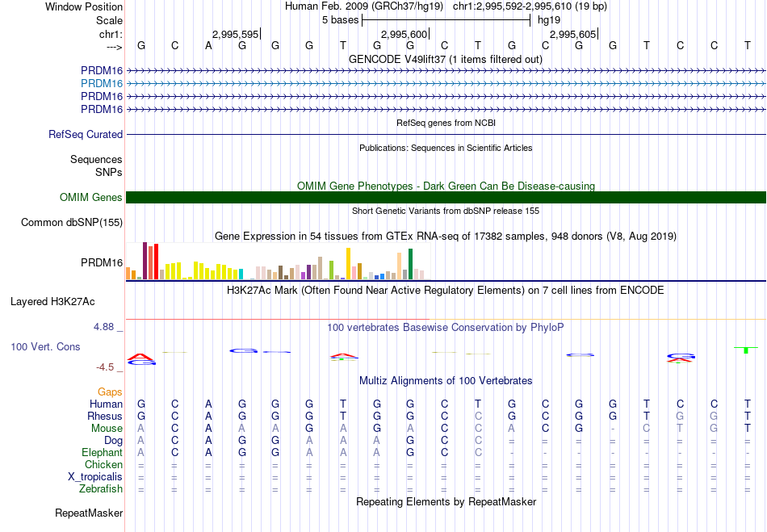767x532 pixels.
Task: Click the 100 Vert. Cons track label
Action: pyautogui.click(x=45, y=346)
